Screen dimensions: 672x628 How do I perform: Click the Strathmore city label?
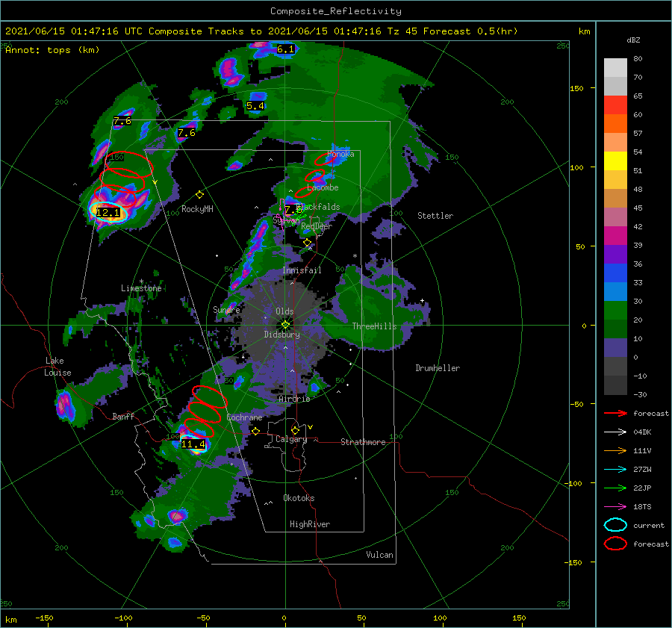[363, 442]
